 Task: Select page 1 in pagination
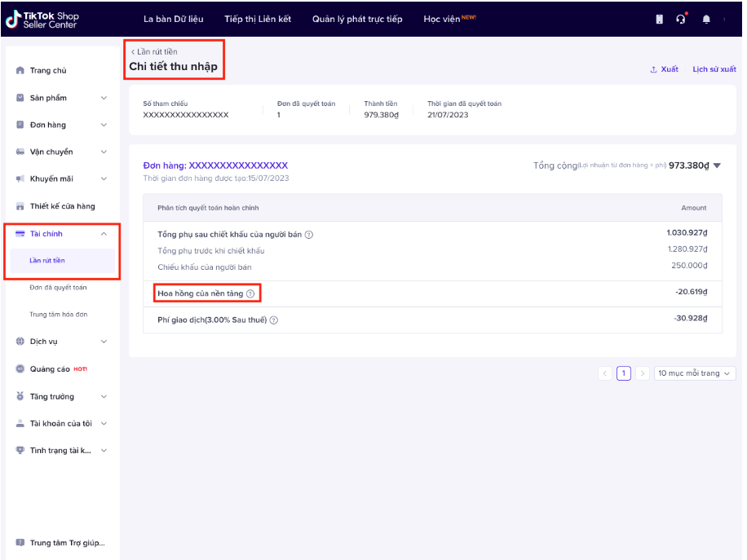pos(624,373)
